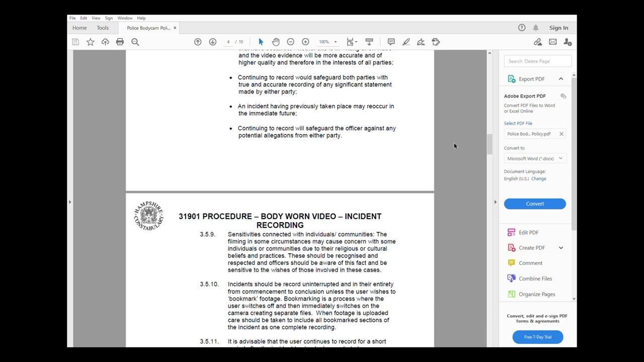Click the Select PDF File link
Screen dimensions: 644x362
[x=518, y=123]
